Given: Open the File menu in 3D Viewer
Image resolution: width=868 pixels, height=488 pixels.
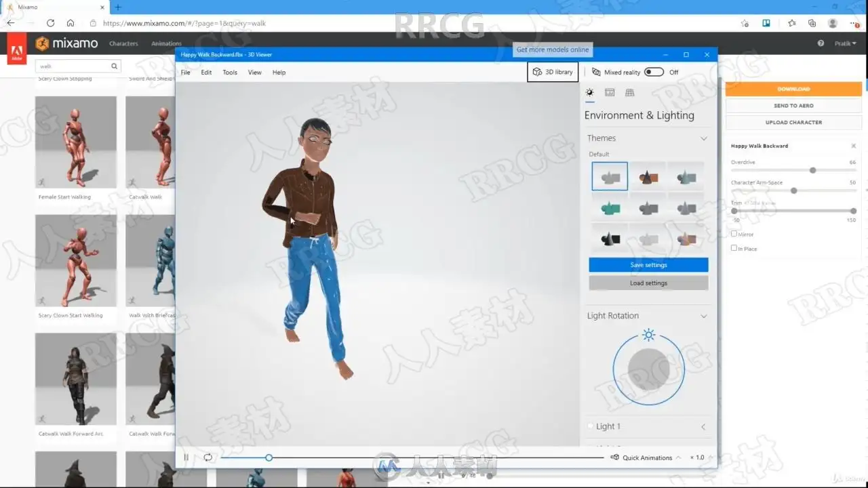Looking at the screenshot, I should click(185, 72).
